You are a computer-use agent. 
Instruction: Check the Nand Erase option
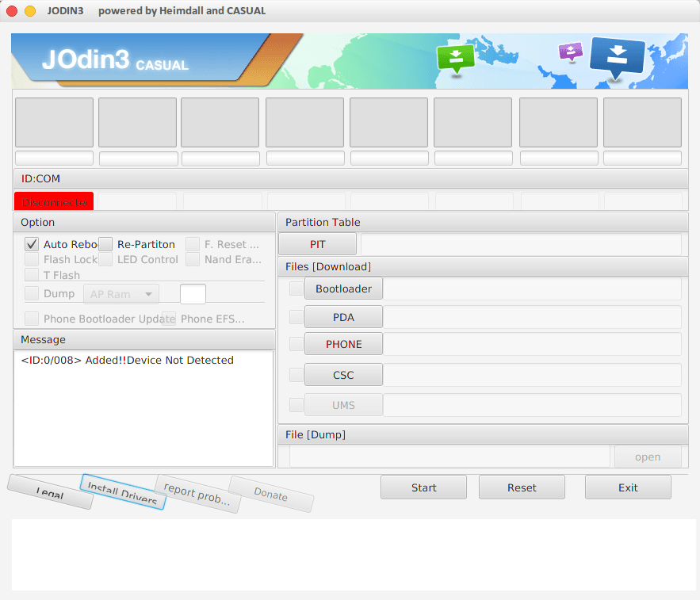click(x=193, y=259)
